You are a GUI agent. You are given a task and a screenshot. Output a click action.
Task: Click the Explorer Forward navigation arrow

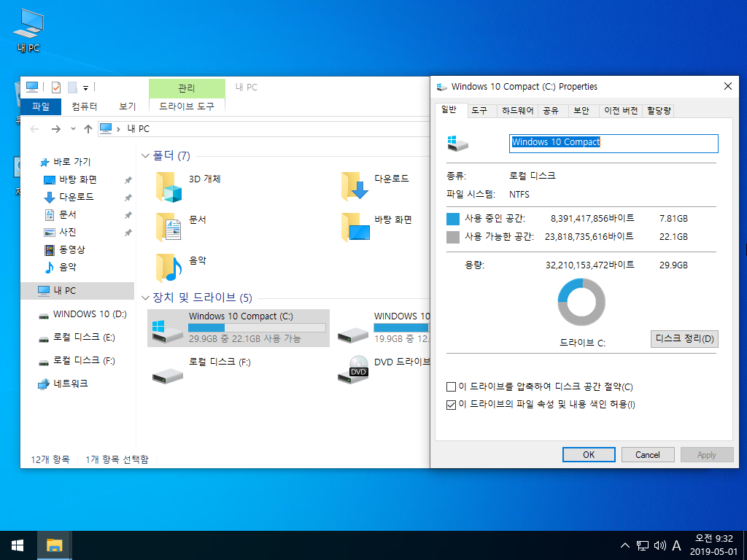click(55, 129)
